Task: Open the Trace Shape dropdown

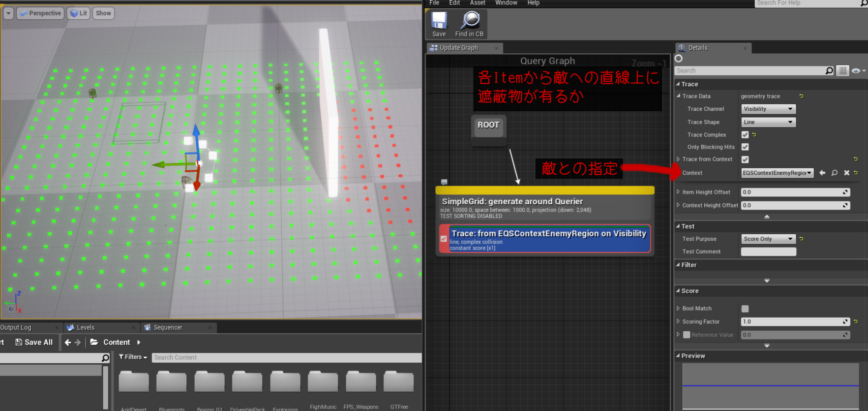Action: [x=768, y=122]
